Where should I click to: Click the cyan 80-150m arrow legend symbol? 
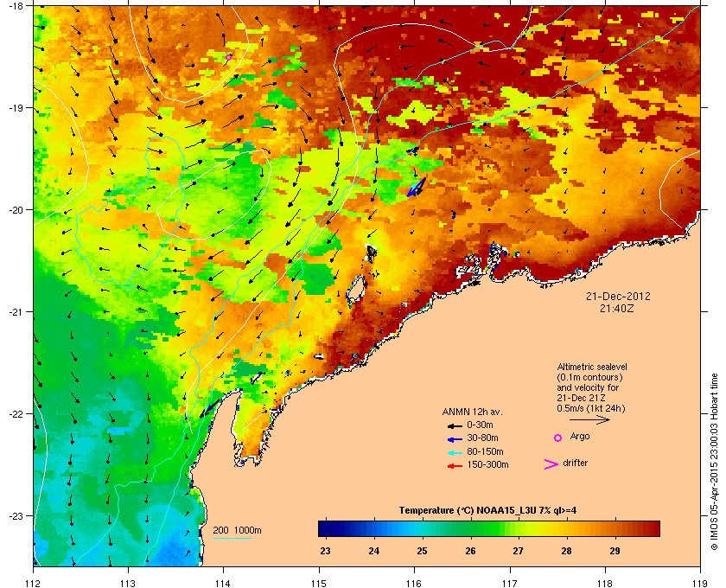(x=455, y=452)
